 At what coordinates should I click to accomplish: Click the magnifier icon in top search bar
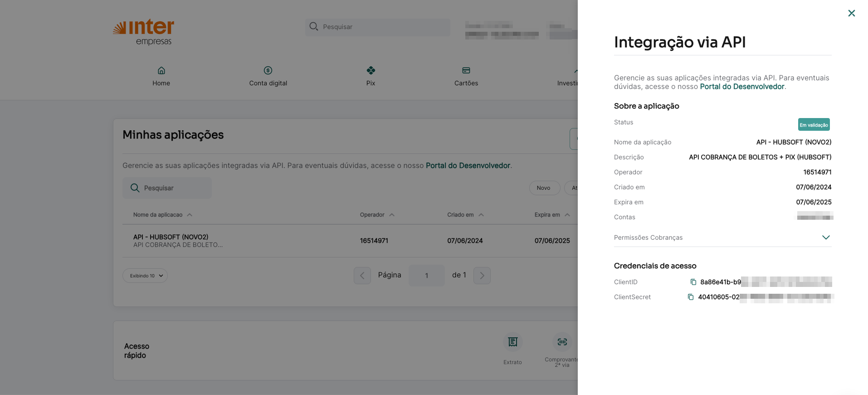313,26
